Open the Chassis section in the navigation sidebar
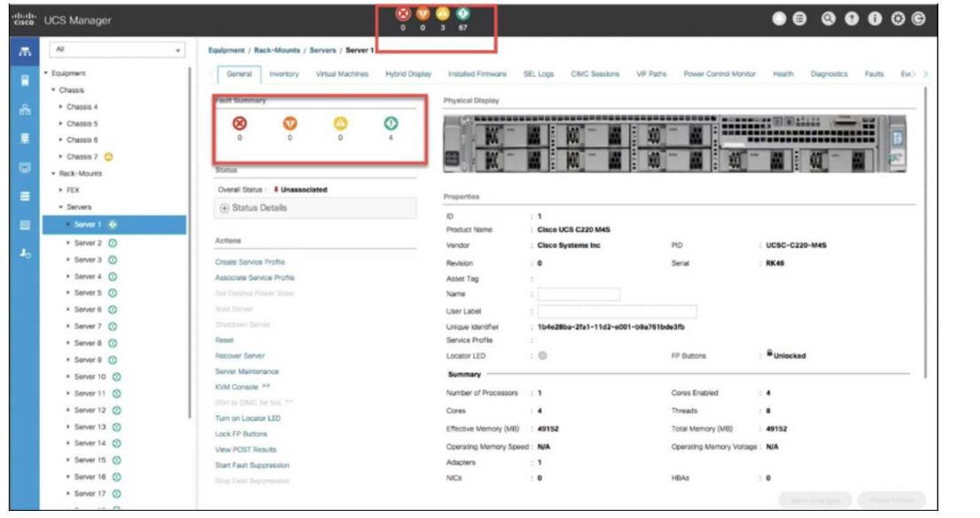The image size is (980, 518). (x=25, y=225)
